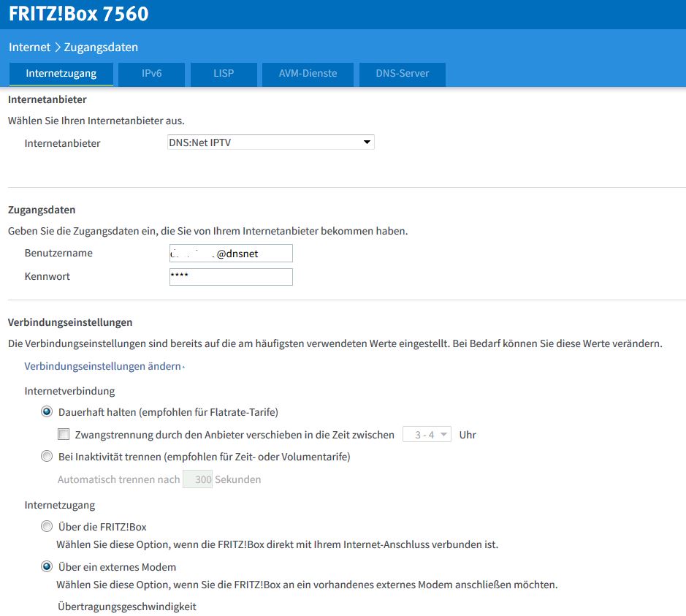
Task: Click the Internetverbindung label
Action: [69, 391]
